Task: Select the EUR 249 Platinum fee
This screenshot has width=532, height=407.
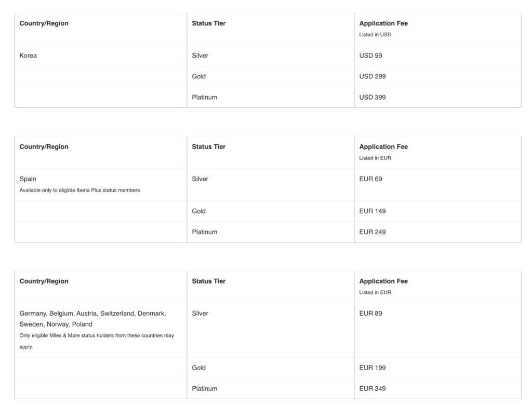Action: tap(372, 232)
